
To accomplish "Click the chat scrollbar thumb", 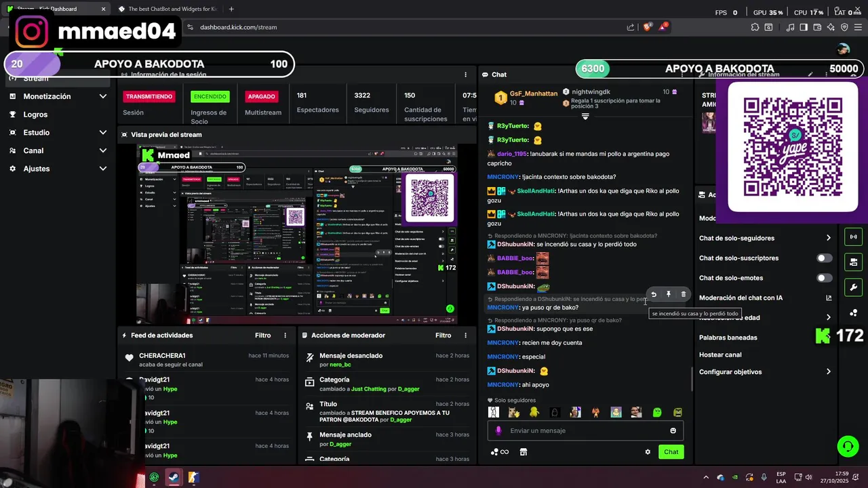I will click(x=692, y=380).
